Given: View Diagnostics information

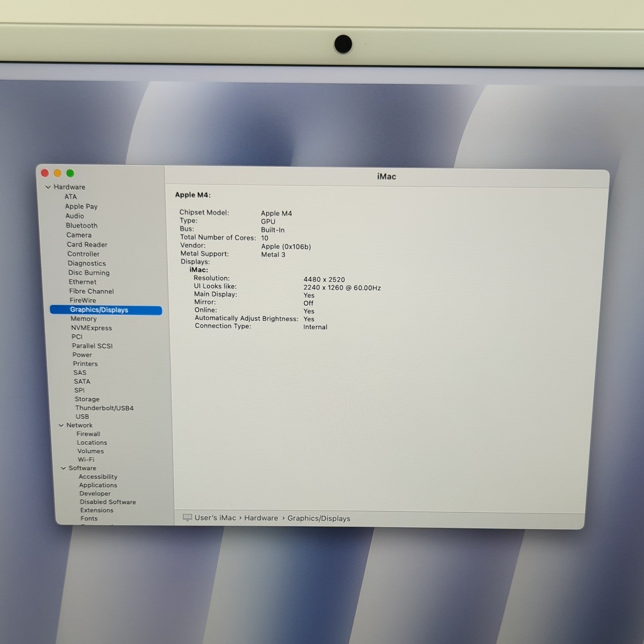Looking at the screenshot, I should pos(87,264).
